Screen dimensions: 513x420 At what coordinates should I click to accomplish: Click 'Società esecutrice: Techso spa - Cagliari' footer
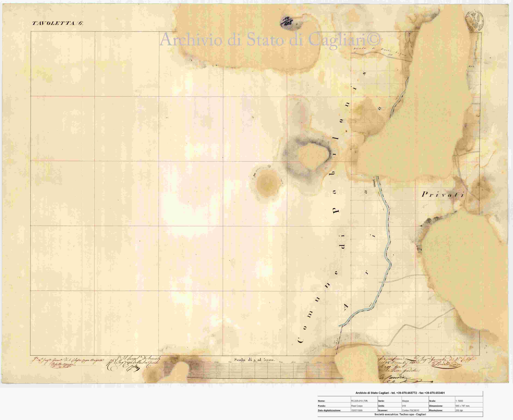[400, 414]
